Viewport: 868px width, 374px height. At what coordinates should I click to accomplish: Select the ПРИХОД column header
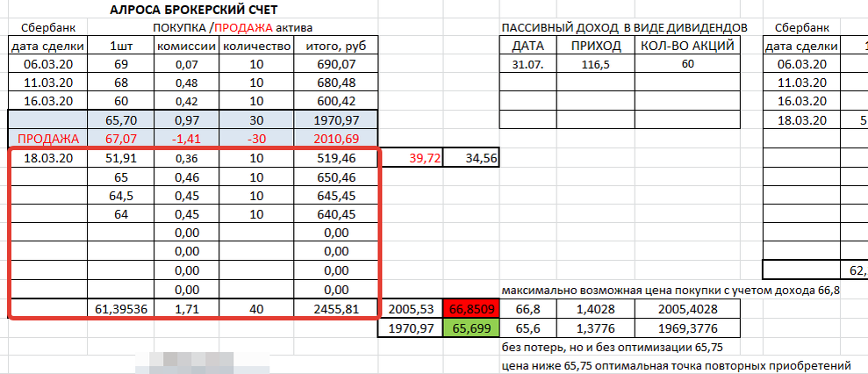click(596, 46)
